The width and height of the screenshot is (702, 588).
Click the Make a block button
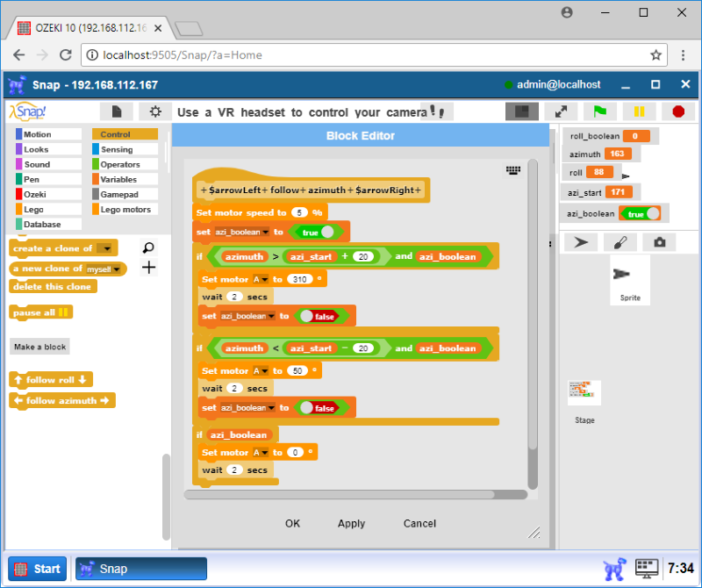pos(39,347)
